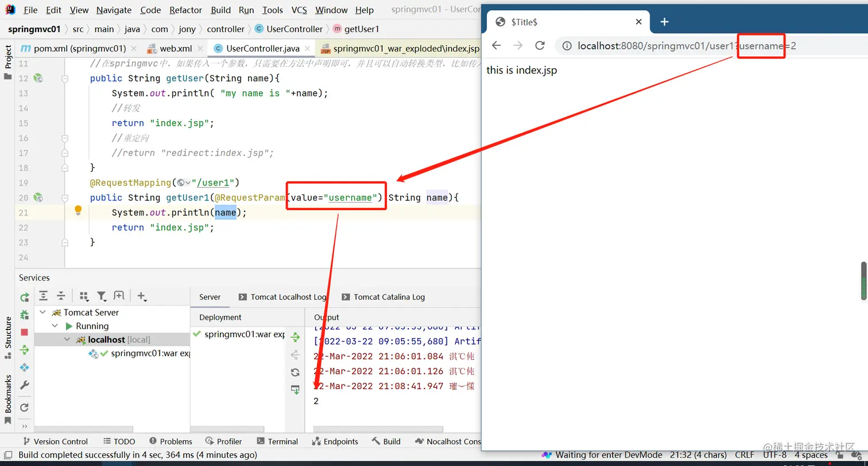Screen dimensions: 868x466
Task: Toggle the Structure tool window
Action: point(8,337)
